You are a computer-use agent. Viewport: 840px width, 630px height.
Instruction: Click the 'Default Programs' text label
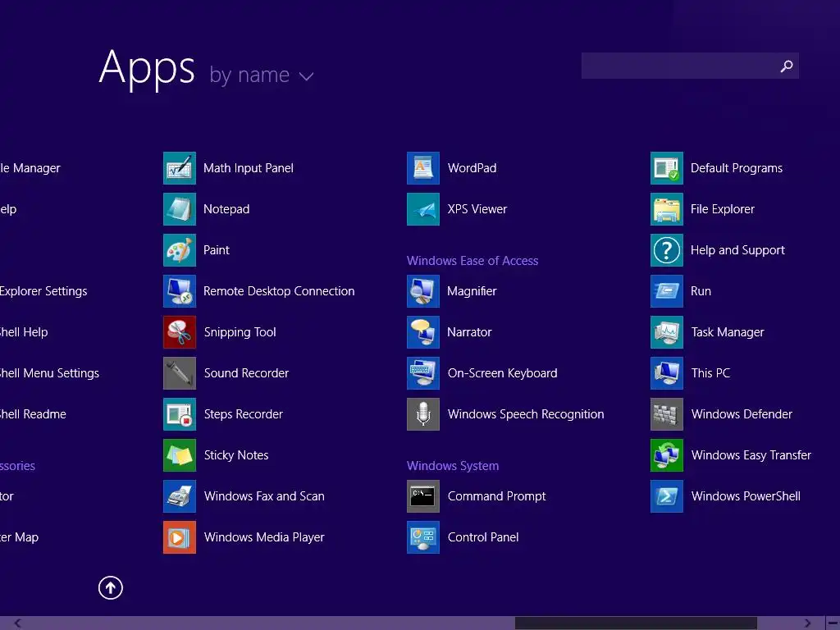click(737, 168)
